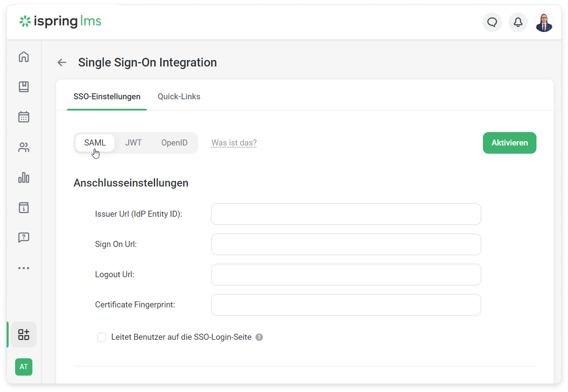568x392 pixels.
Task: Expand the three-dots more menu in sidebar
Action: pos(24,268)
